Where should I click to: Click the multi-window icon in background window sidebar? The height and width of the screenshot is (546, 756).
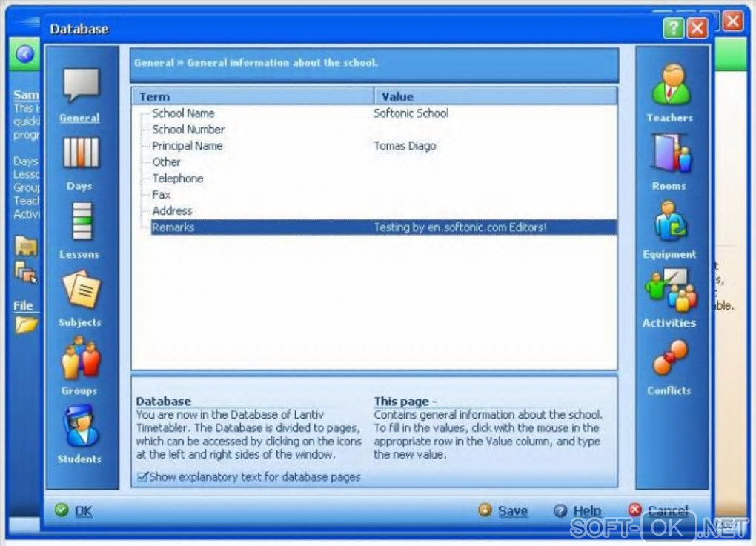pyautogui.click(x=26, y=272)
